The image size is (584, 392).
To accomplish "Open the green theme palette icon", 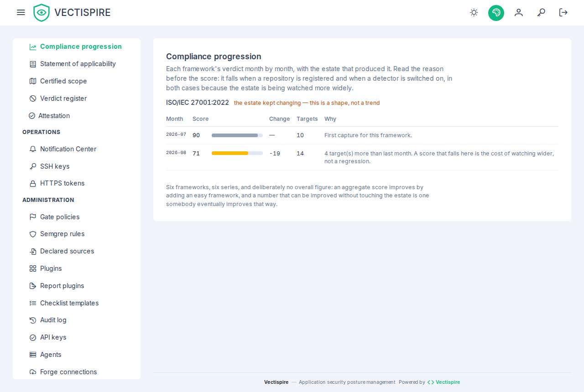I will (x=496, y=12).
